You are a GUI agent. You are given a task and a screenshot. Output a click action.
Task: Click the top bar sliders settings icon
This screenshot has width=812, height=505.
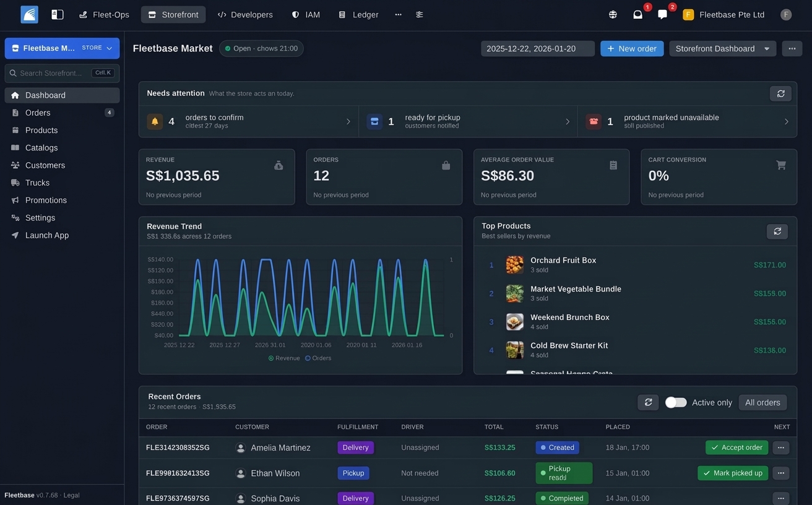[x=419, y=14]
